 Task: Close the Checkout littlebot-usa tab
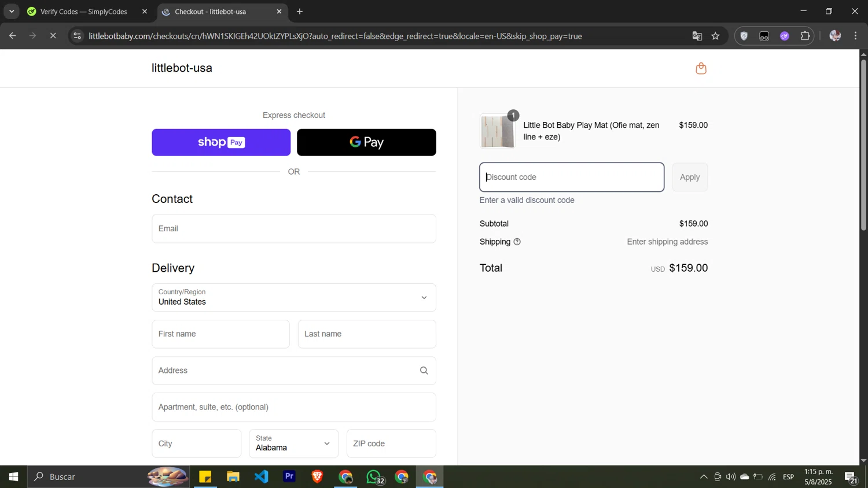pyautogui.click(x=279, y=12)
